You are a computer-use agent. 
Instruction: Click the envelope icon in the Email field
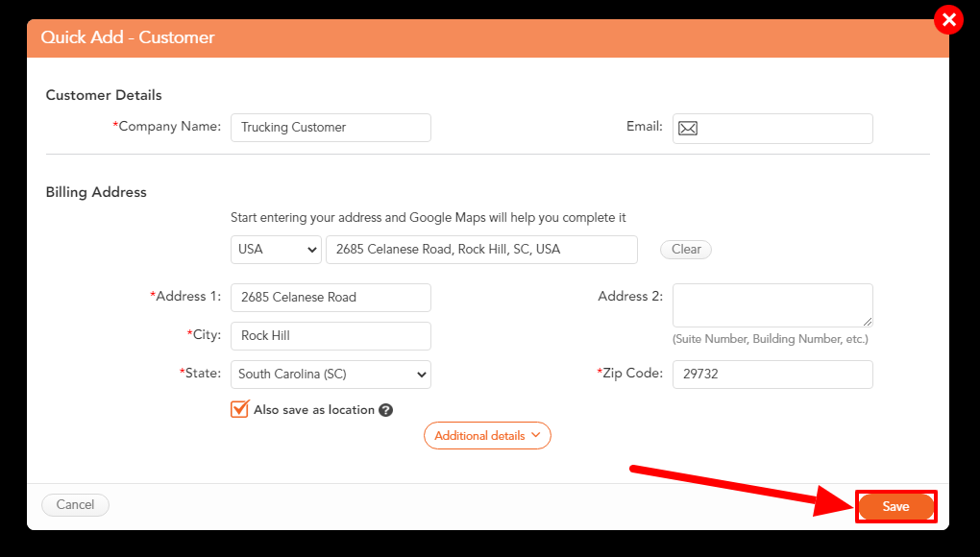coord(688,129)
